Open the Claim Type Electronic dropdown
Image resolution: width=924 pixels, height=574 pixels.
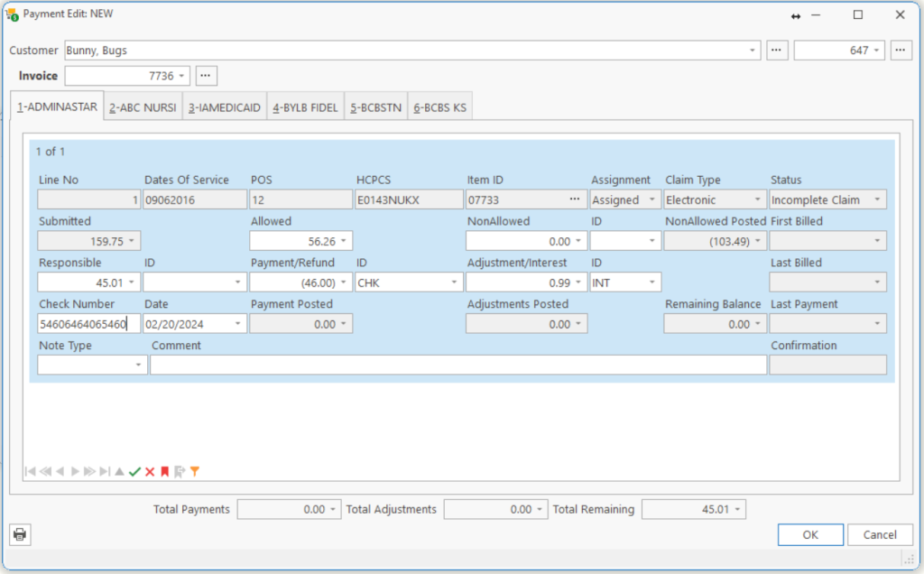(x=757, y=199)
